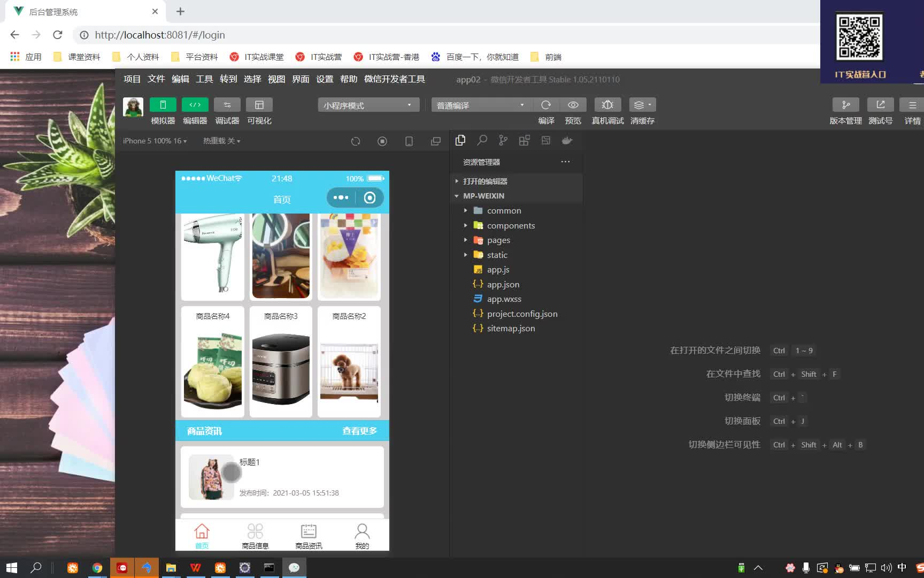Select the 商品资讯 tab in simulator
The image size is (924, 578).
(x=309, y=536)
